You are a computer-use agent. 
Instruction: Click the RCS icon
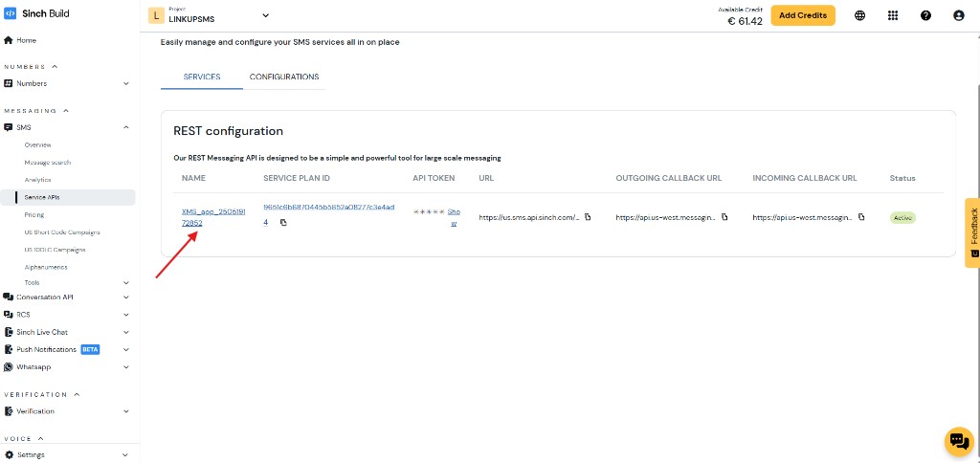8,315
